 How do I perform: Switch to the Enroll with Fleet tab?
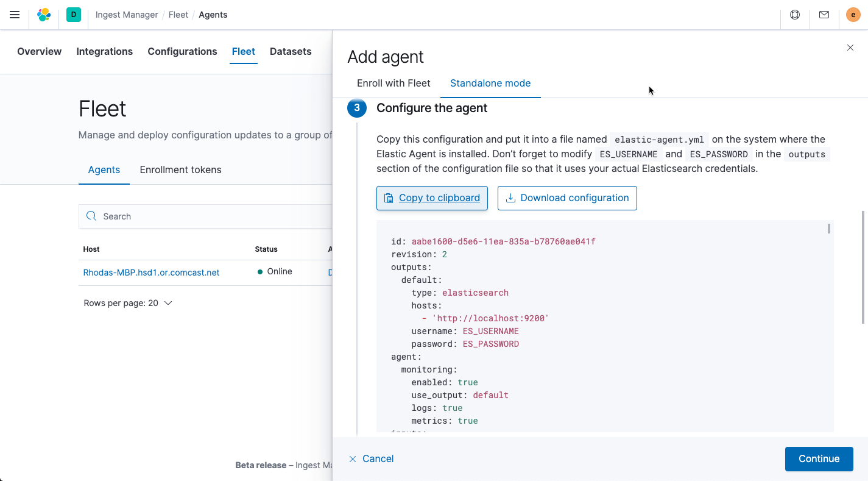[393, 83]
